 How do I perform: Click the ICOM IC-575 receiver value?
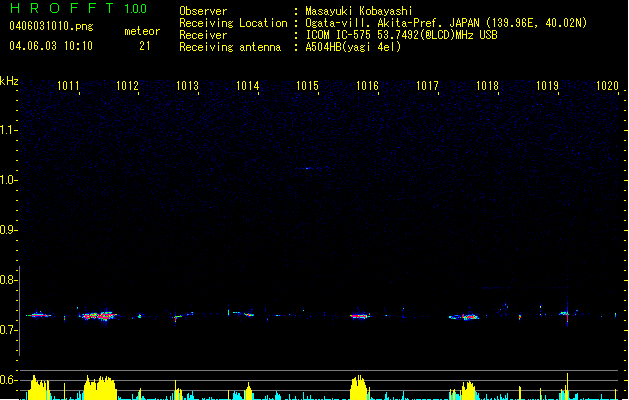[x=401, y=35]
